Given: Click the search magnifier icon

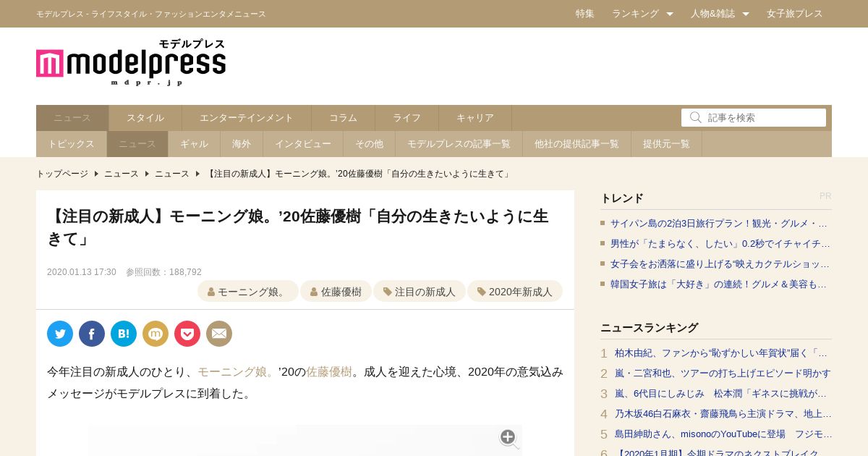Looking at the screenshot, I should 695,117.
